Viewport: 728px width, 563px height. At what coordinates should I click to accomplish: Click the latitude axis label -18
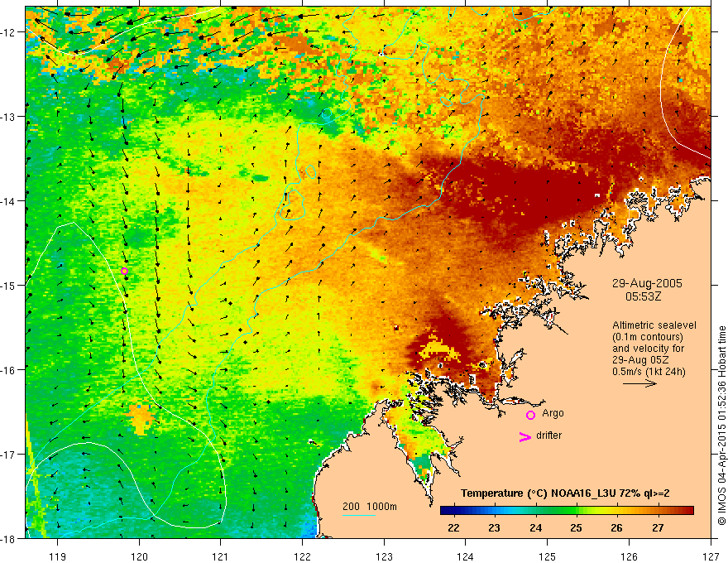9,538
